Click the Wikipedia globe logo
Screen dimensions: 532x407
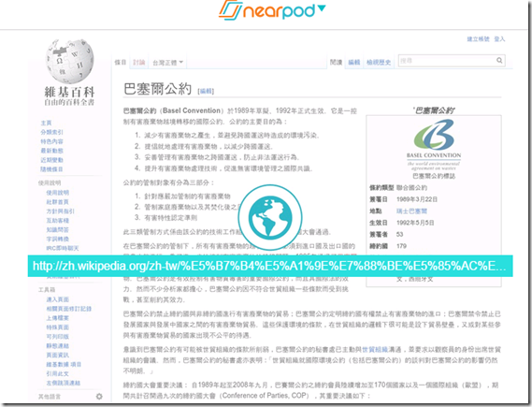click(69, 61)
